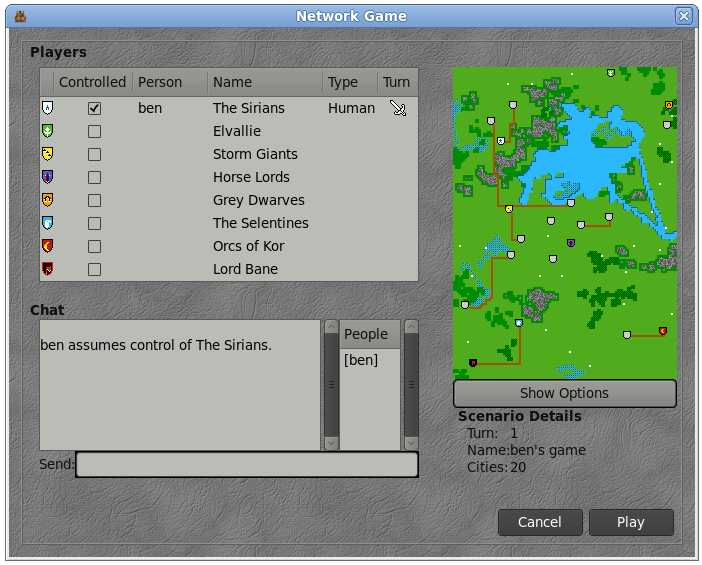The width and height of the screenshot is (702, 565).
Task: Click the orange Grey Dwarves shield icon
Action: 47,200
